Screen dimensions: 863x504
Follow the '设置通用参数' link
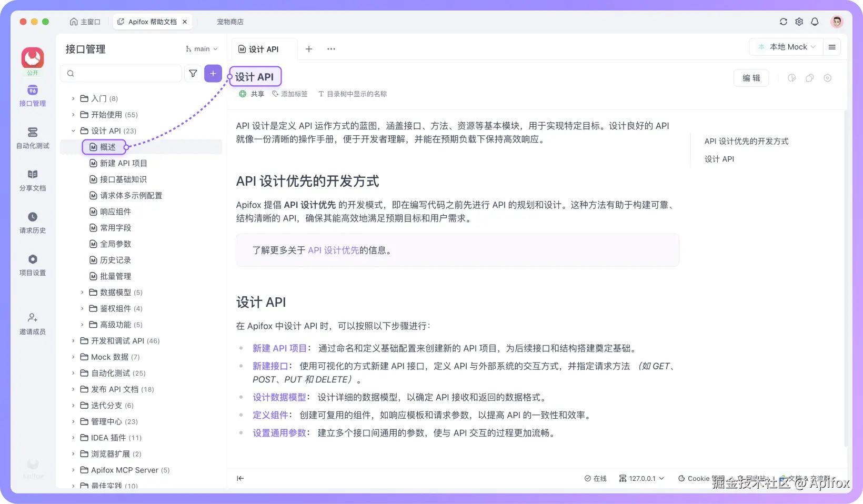279,433
